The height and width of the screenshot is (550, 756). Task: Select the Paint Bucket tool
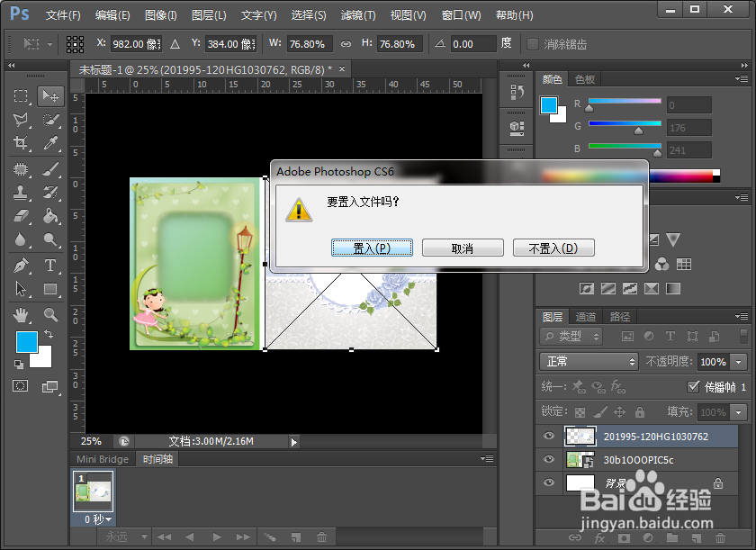[x=50, y=215]
